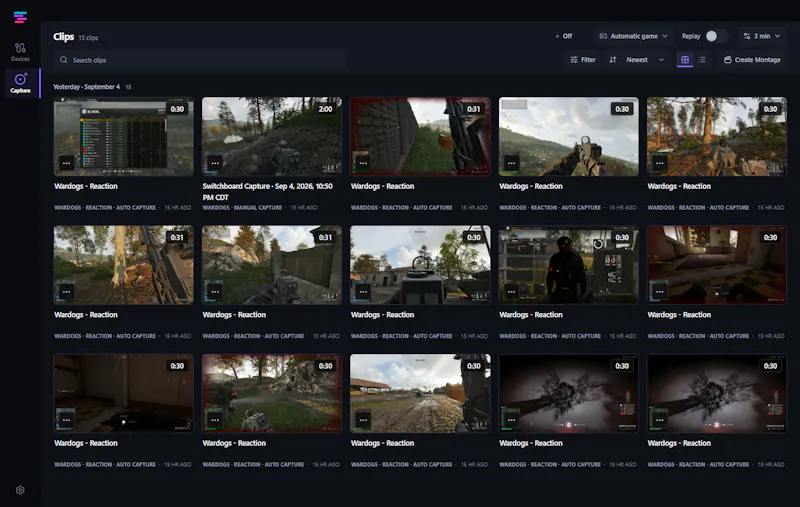
Task: Switch to grid view layout
Action: click(685, 60)
